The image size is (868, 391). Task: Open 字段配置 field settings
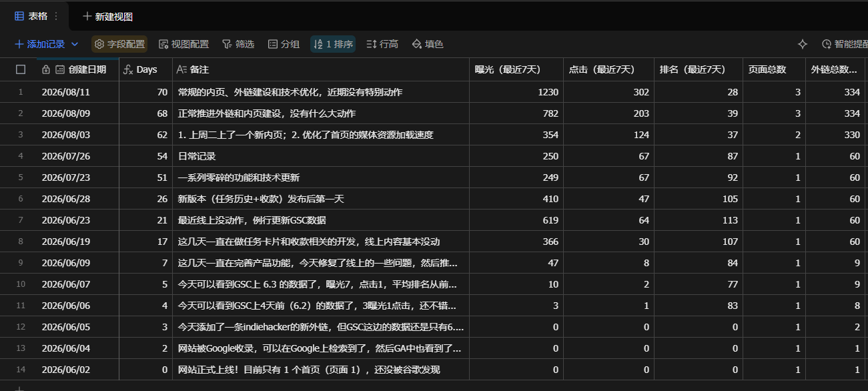pos(119,44)
